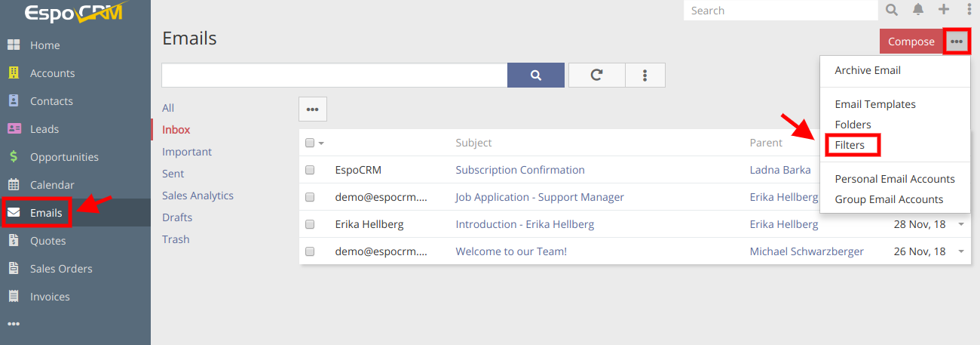Select All email folder
980x345 pixels.
point(168,108)
